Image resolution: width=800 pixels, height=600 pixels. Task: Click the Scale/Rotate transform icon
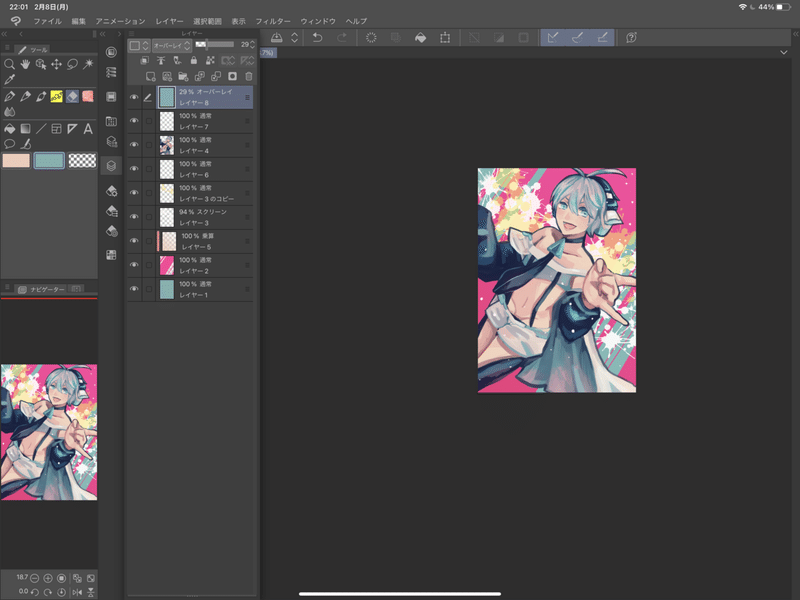[445, 37]
